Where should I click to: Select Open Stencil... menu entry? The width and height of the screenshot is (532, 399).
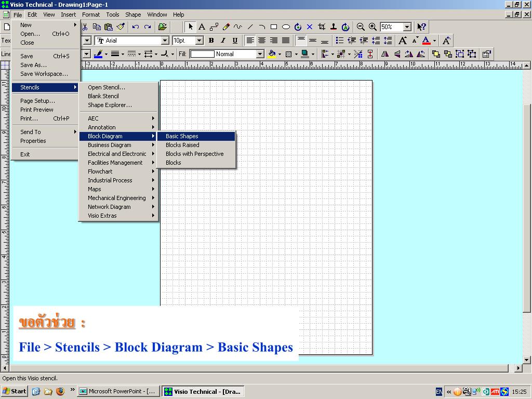[119, 87]
